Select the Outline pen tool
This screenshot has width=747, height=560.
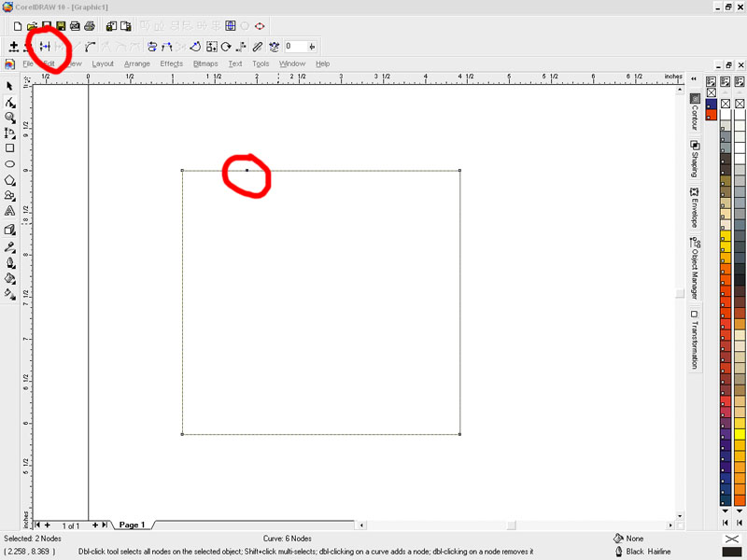point(9,263)
